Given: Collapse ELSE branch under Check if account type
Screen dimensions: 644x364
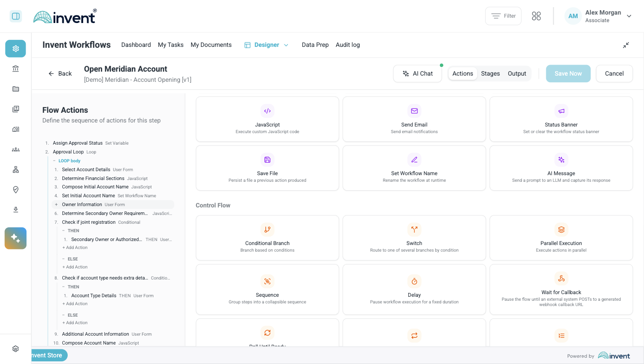Looking at the screenshot, I should click(x=64, y=315).
